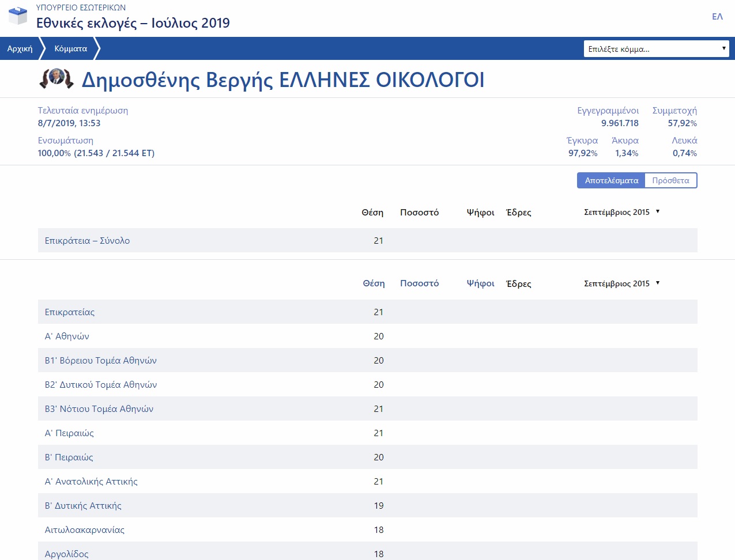View results for Α' Πειραιώς
735x560 pixels.
[69, 433]
